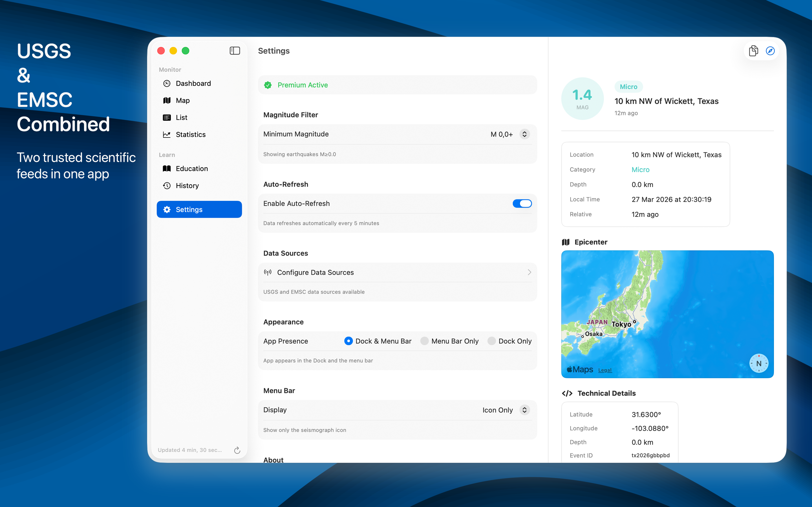Click the compass icon at top right
The width and height of the screenshot is (812, 507).
pos(770,51)
